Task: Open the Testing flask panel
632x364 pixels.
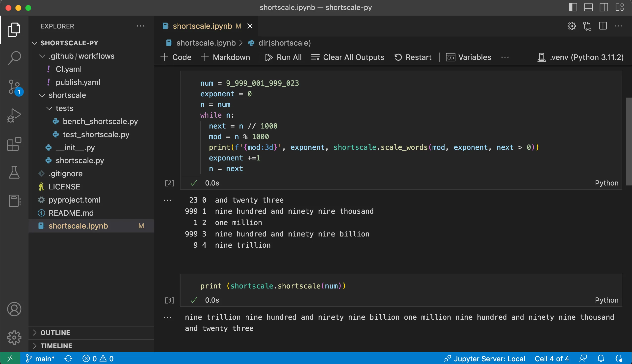Action: tap(14, 173)
